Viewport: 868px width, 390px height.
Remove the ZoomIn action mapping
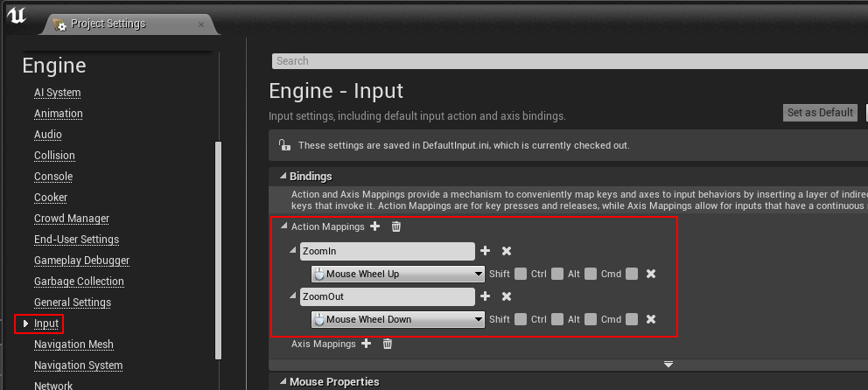pos(506,251)
